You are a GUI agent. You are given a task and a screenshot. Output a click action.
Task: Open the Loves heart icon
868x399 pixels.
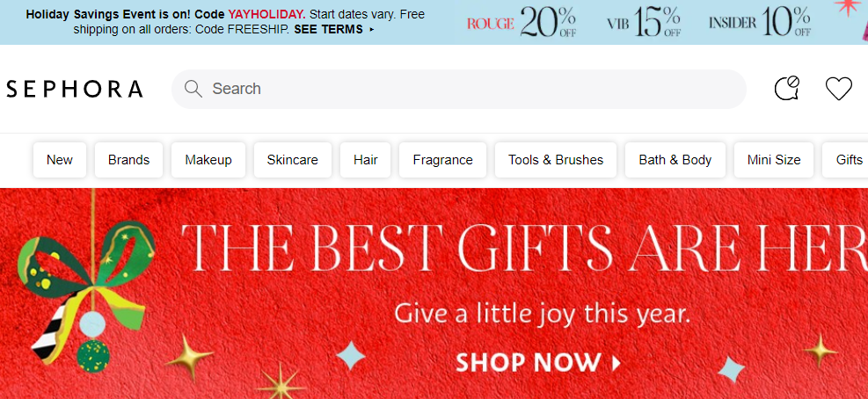coord(839,89)
